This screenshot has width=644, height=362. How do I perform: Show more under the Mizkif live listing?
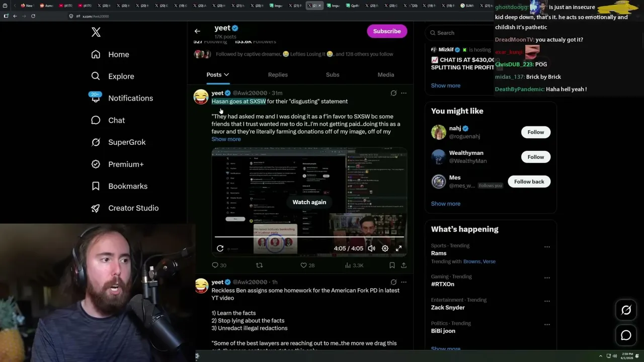(446, 85)
